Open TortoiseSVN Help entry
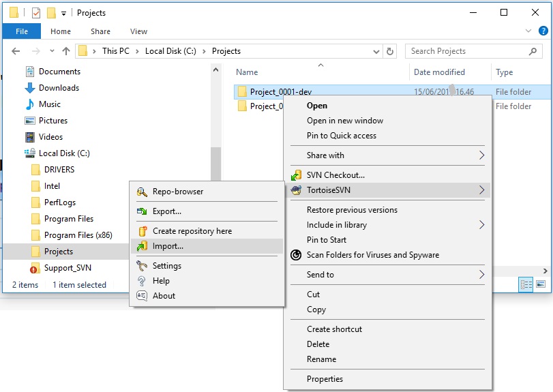This screenshot has height=392, width=553. click(x=207, y=281)
